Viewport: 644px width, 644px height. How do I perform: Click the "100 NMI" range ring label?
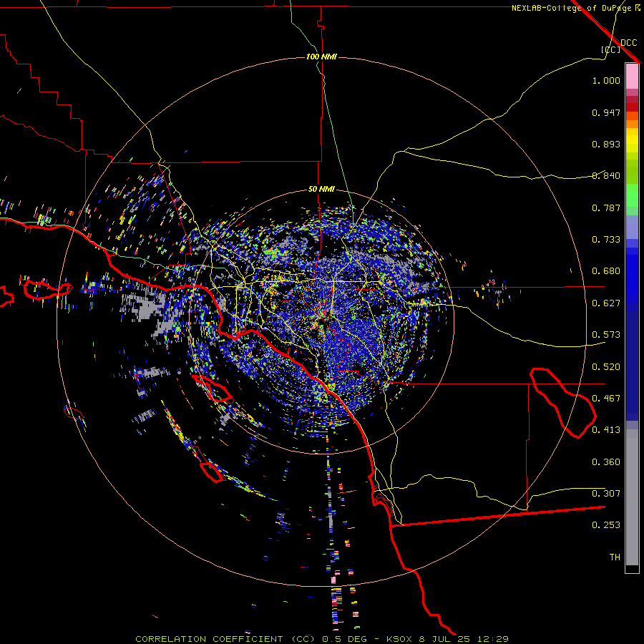pos(321,57)
